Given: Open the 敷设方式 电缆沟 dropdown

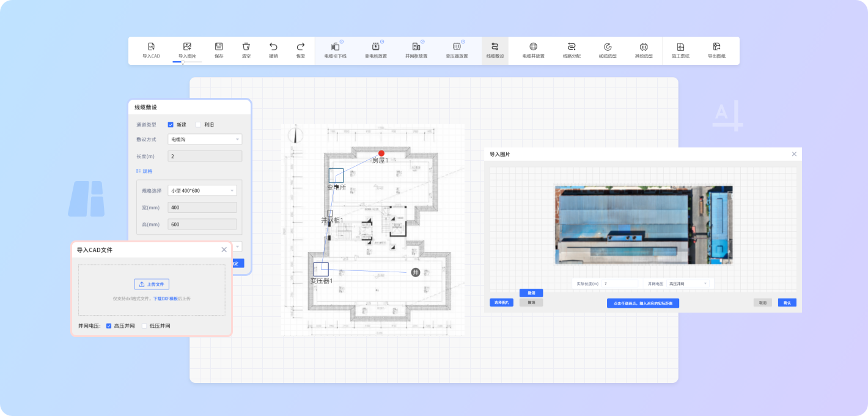Looking at the screenshot, I should 205,139.
